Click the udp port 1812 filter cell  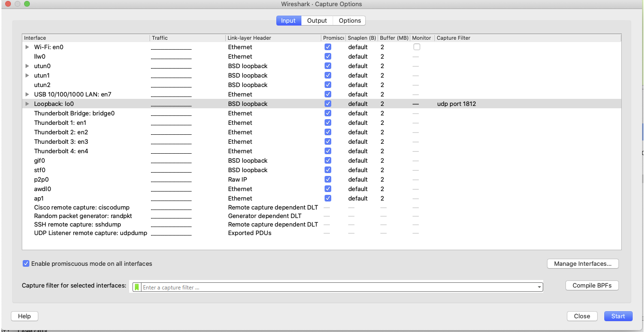coord(456,104)
